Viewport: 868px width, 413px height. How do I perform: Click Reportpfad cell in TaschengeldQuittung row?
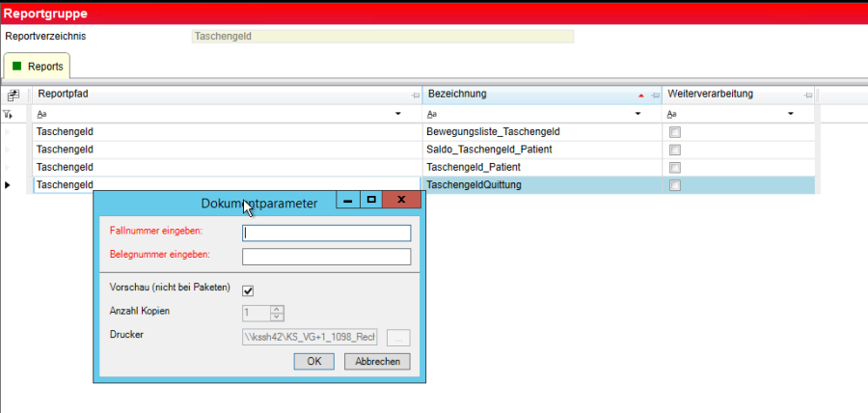227,185
